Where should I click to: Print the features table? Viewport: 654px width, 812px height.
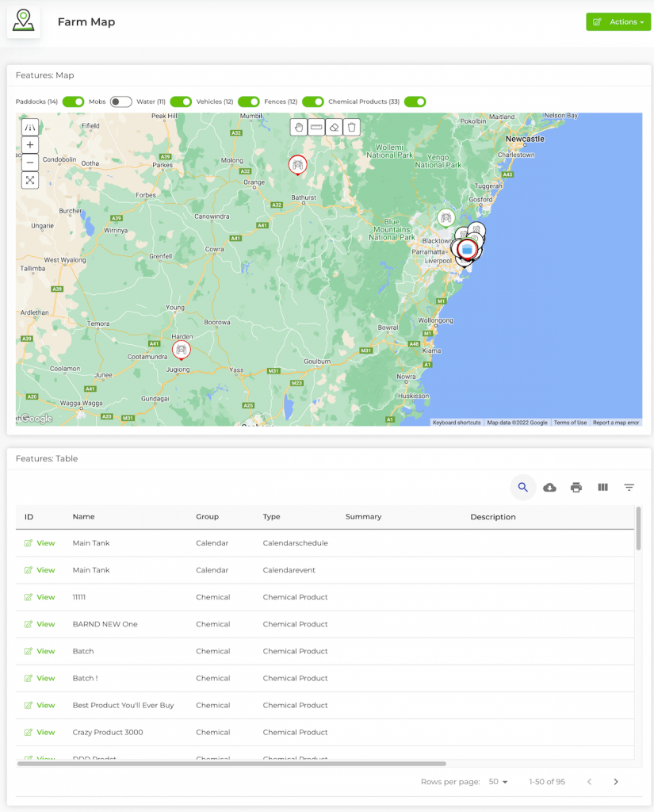coord(576,488)
